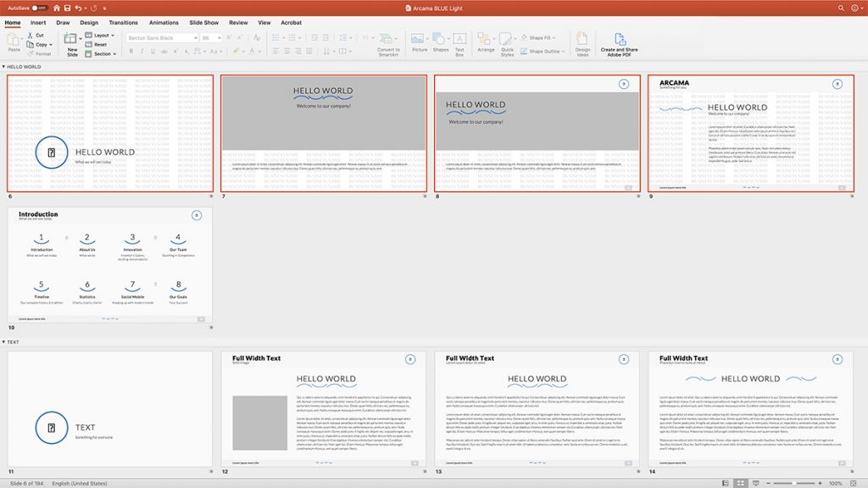Toggle Italic formatting
Viewport: 868px width, 488px height.
142,51
